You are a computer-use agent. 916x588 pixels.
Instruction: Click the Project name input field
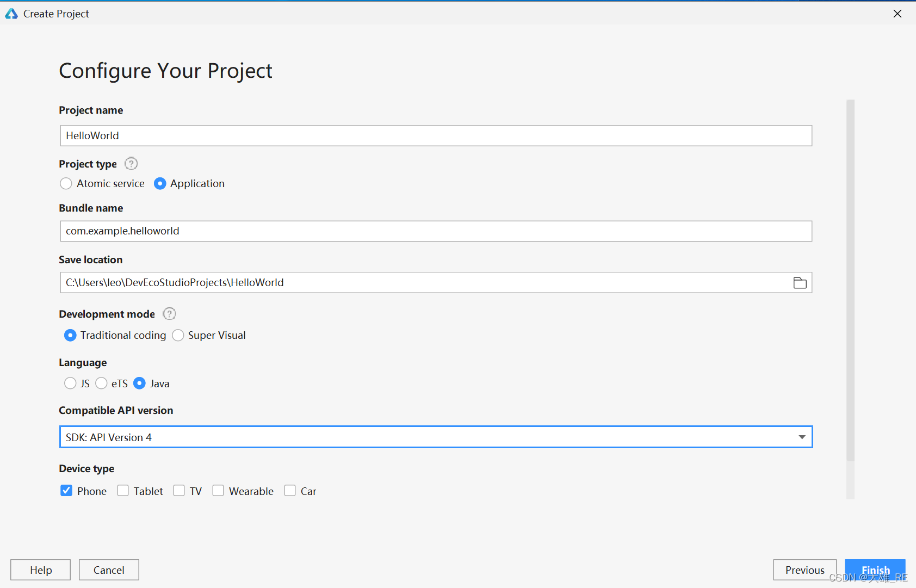[436, 135]
